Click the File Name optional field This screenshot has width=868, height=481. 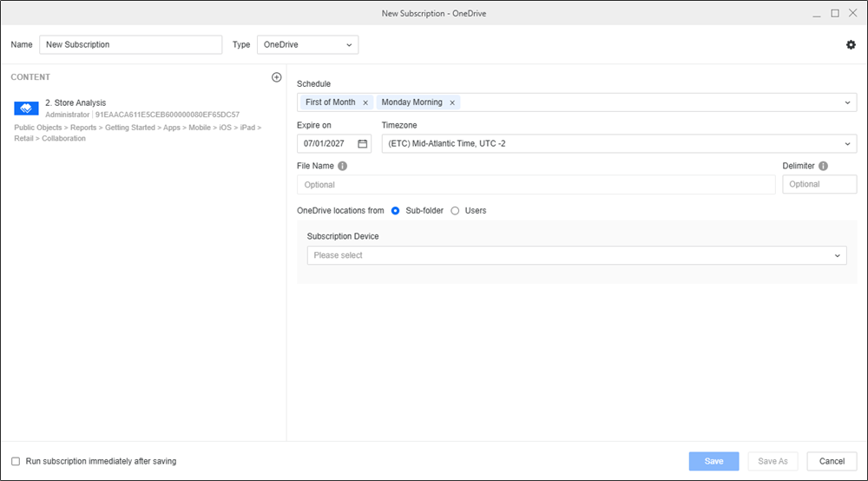pos(536,184)
